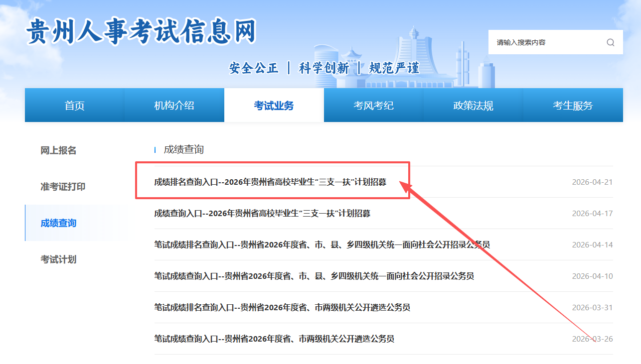Viewport: 641px width, 364px height.
Task: Select 成绩查询 in the left sidebar
Action: click(x=58, y=223)
